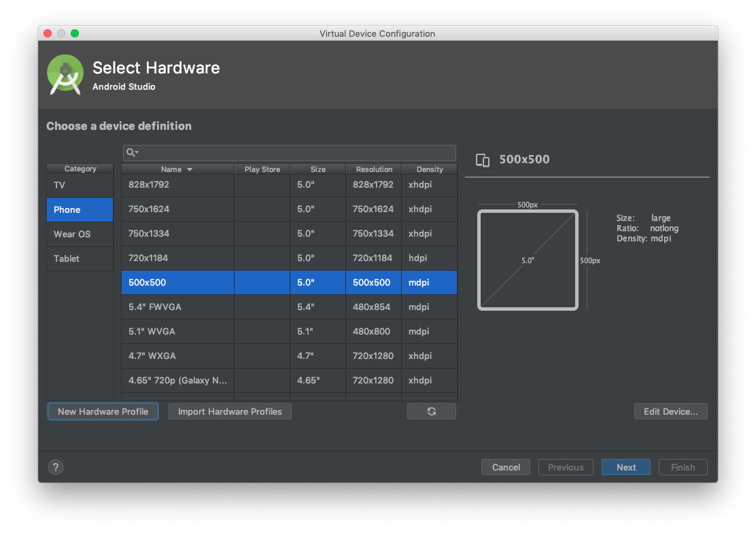The height and width of the screenshot is (533, 756).
Task: Click Import Hardware Profiles button
Action: coord(230,411)
